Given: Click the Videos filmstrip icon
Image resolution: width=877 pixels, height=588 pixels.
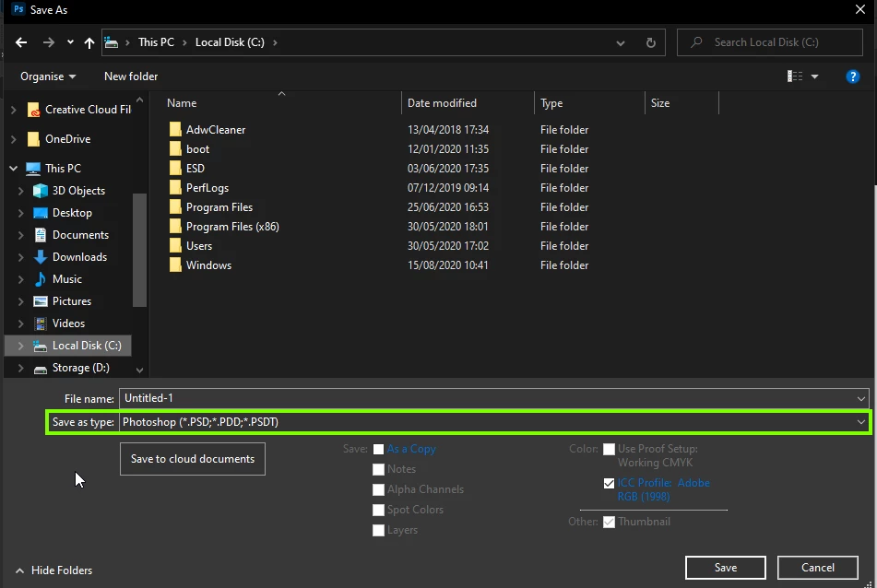Looking at the screenshot, I should coord(41,323).
